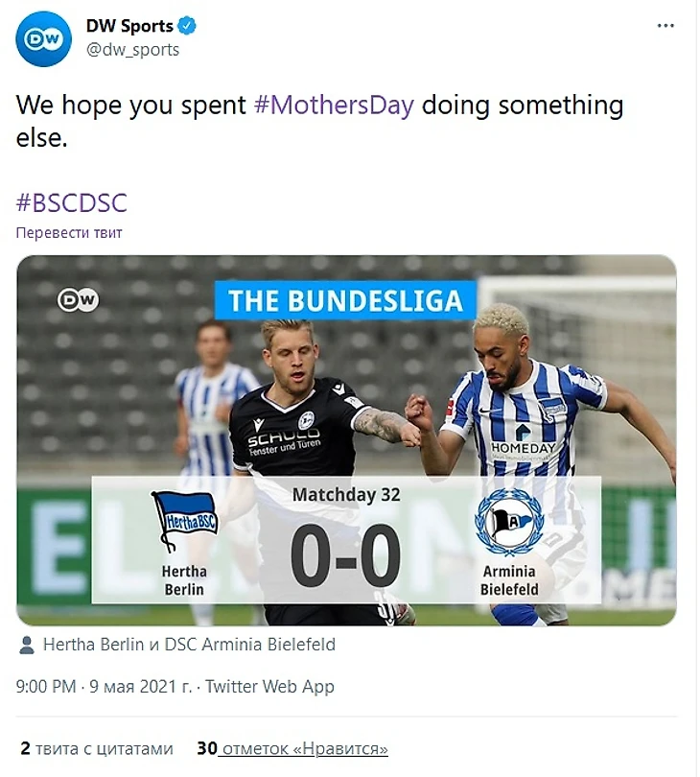
Task: Click the blue verified badge
Action: coord(188,27)
